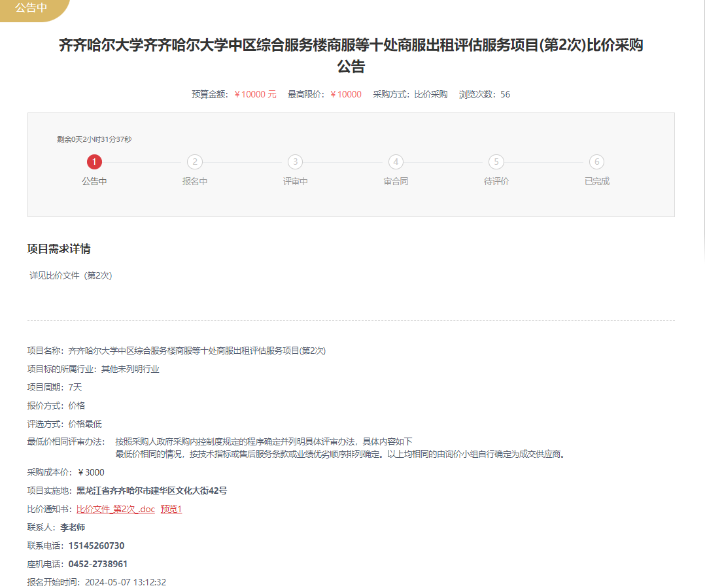Click the budget amount ¥10000 元
The height and width of the screenshot is (588, 705).
click(x=256, y=94)
